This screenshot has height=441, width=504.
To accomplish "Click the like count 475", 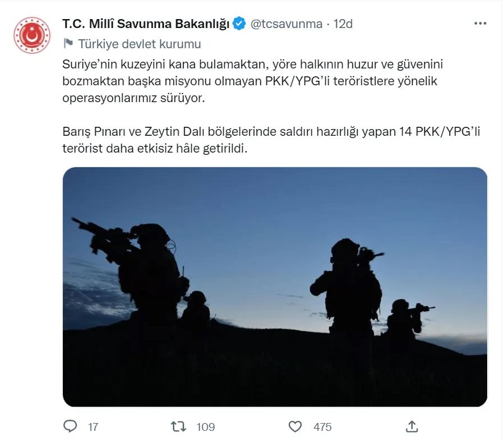I will tap(322, 427).
